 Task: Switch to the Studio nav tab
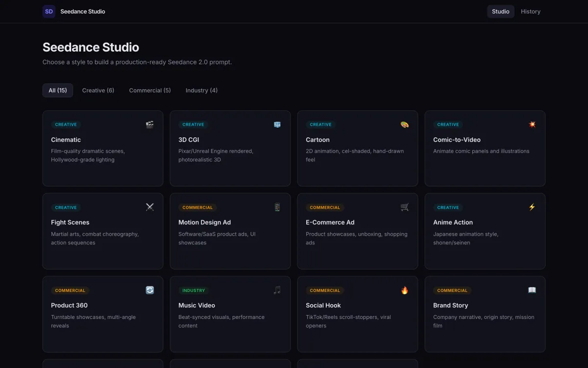pyautogui.click(x=501, y=11)
